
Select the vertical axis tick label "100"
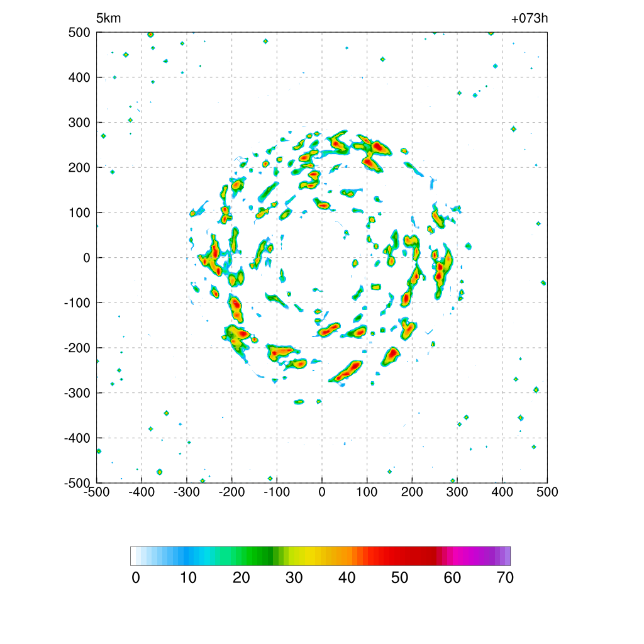(79, 213)
